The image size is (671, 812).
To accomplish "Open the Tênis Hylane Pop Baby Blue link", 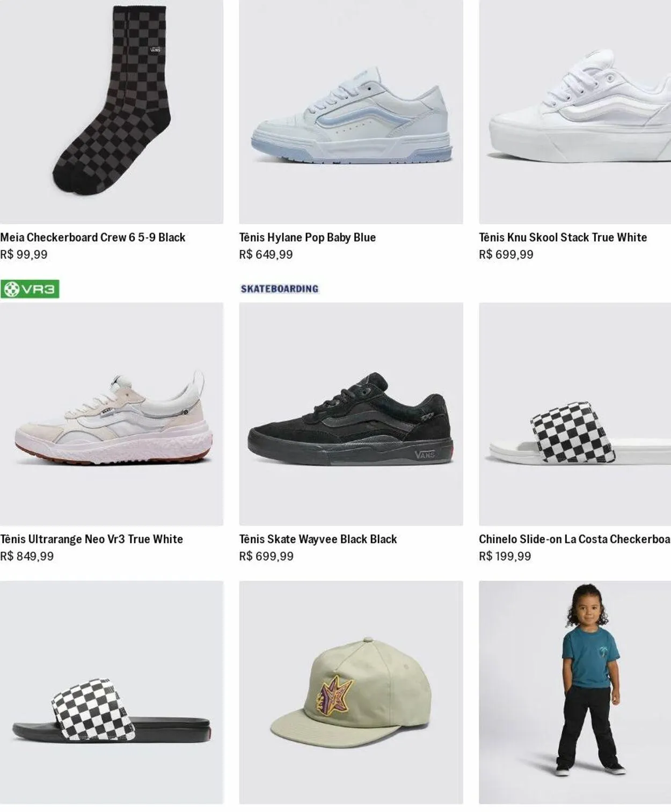I will [307, 237].
